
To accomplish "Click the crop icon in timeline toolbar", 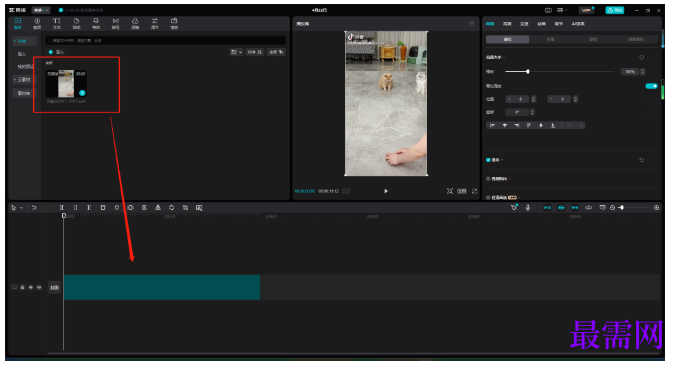I will (x=185, y=208).
